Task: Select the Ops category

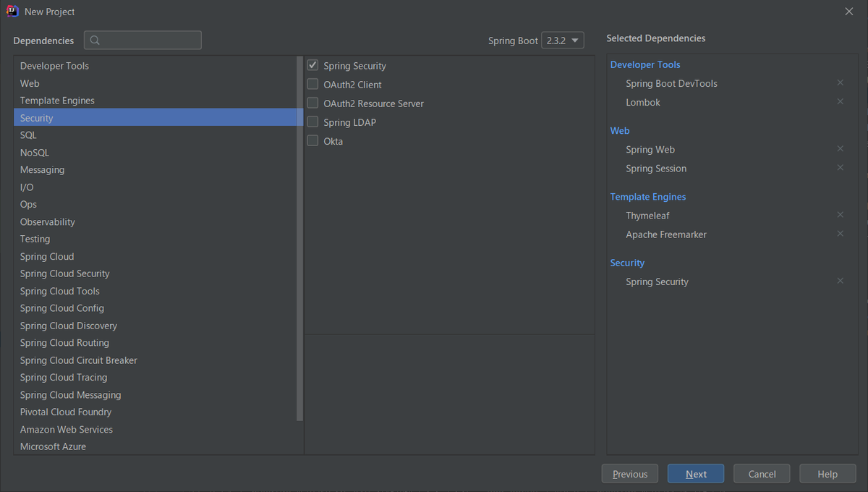Action: (155, 205)
